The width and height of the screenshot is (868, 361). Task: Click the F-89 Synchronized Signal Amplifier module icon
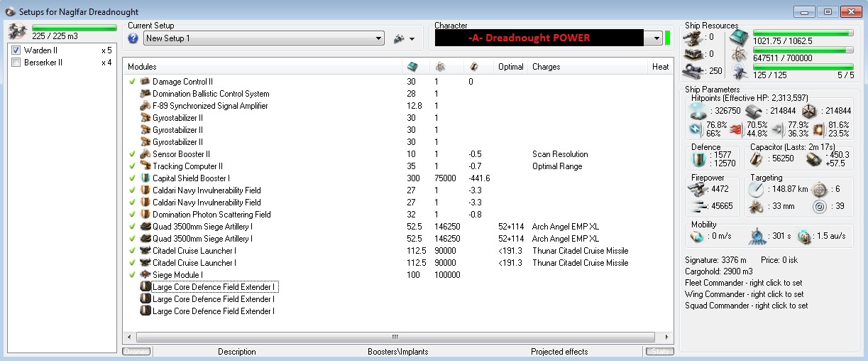coord(145,106)
